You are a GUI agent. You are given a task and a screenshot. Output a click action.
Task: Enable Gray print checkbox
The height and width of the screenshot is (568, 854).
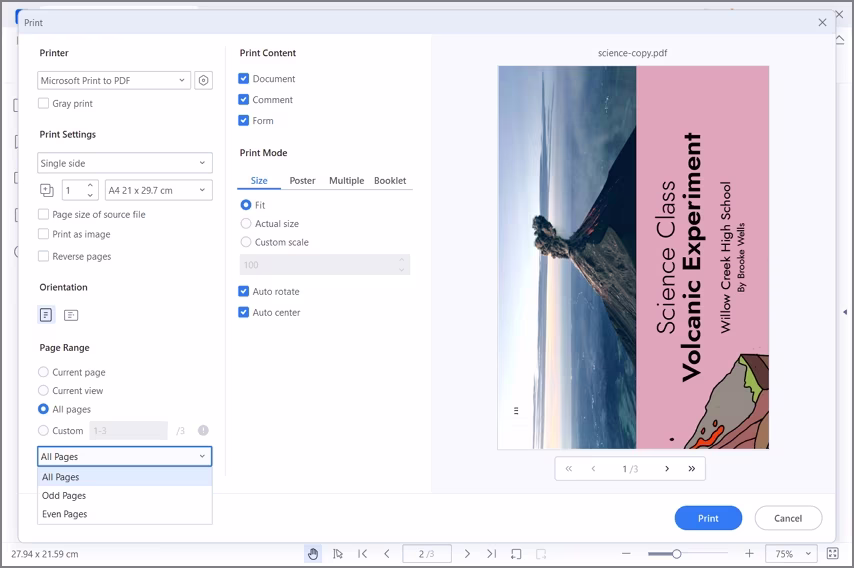point(44,103)
